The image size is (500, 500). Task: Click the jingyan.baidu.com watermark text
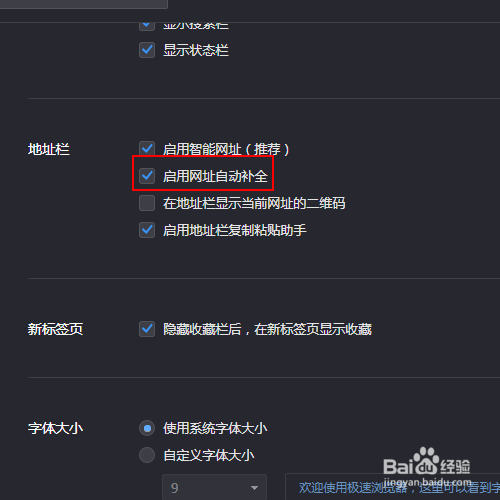click(427, 482)
